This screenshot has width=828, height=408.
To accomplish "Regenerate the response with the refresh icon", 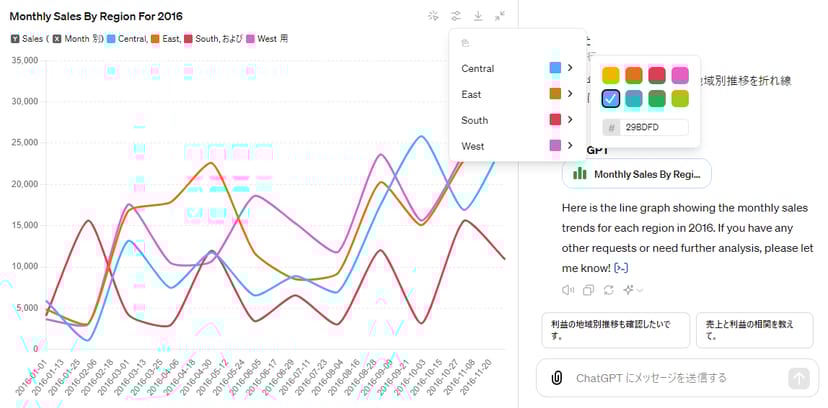I will click(x=608, y=290).
